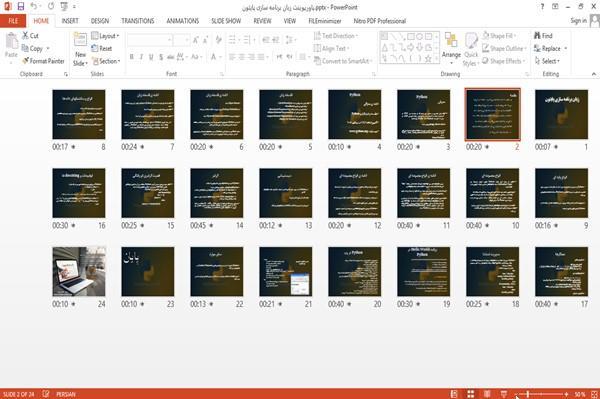Screen dimensions: 600x399
Task: Expand the Layout dropdown
Action: tap(105, 36)
